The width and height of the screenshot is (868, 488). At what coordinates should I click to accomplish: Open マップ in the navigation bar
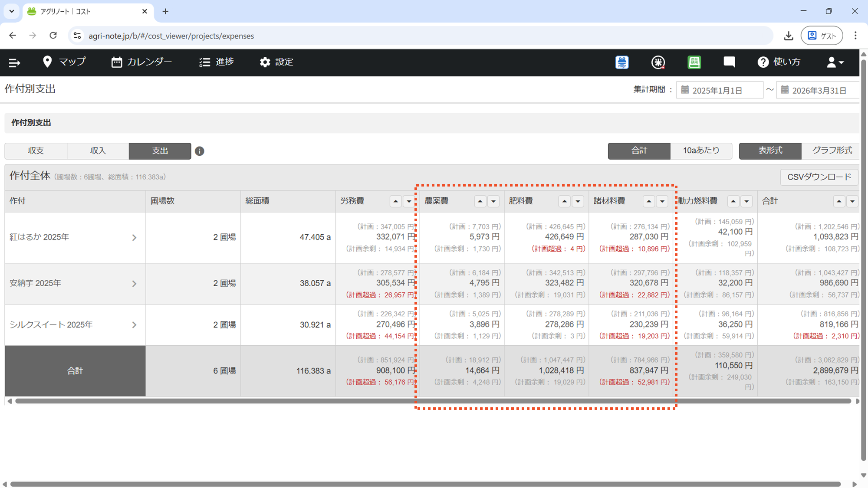pos(64,62)
